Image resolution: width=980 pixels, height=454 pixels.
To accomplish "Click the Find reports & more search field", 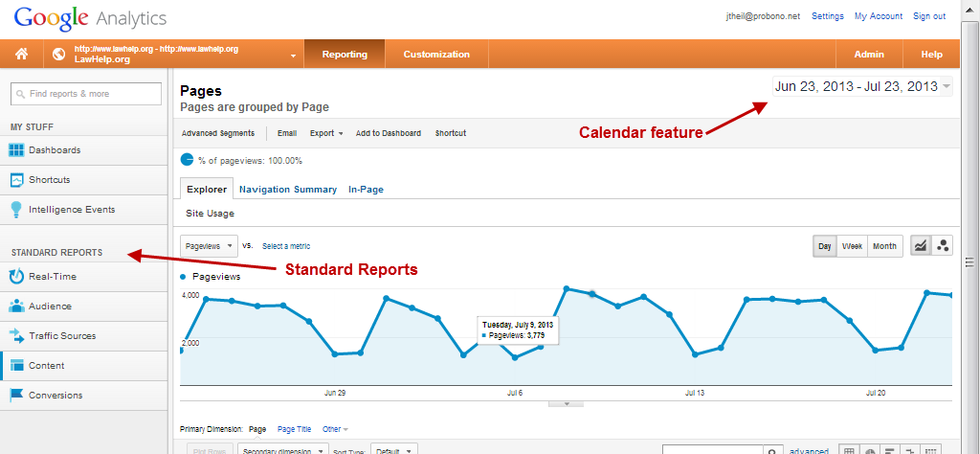I will pos(86,94).
